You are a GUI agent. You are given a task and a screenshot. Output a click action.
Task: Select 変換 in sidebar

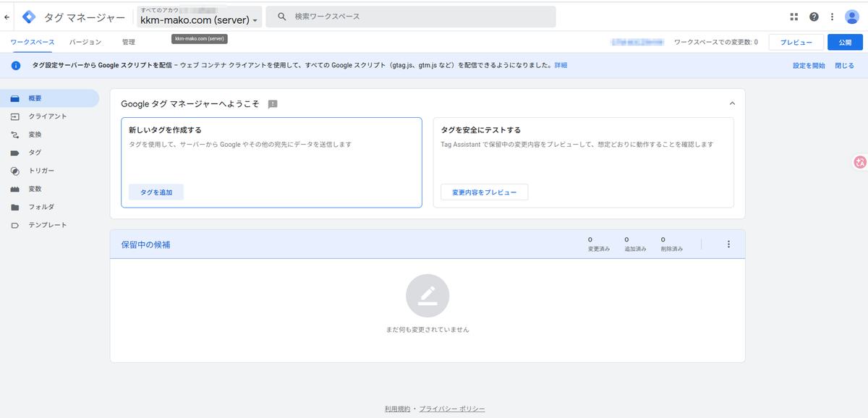(49, 135)
